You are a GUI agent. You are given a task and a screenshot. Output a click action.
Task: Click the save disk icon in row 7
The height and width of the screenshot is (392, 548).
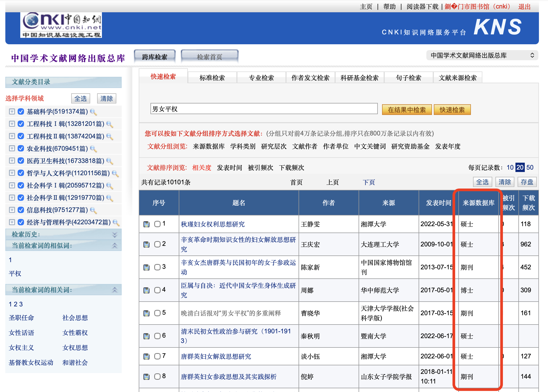pos(146,357)
